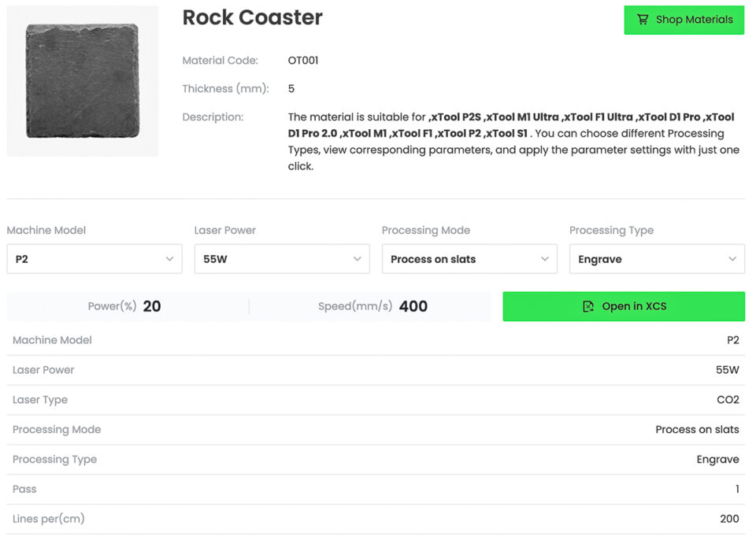The width and height of the screenshot is (756, 540).
Task: Select the Rock Coaster page title
Action: (252, 17)
